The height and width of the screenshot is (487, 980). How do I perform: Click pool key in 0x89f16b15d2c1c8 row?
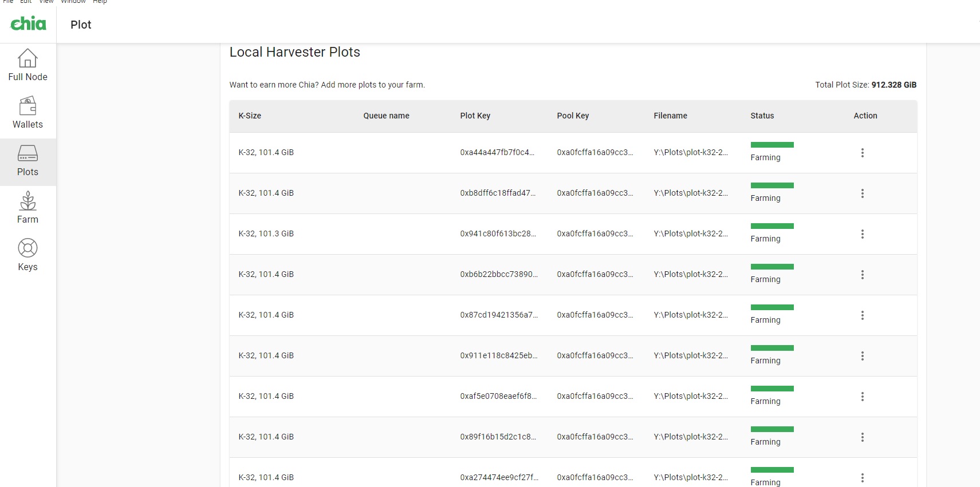pyautogui.click(x=595, y=437)
